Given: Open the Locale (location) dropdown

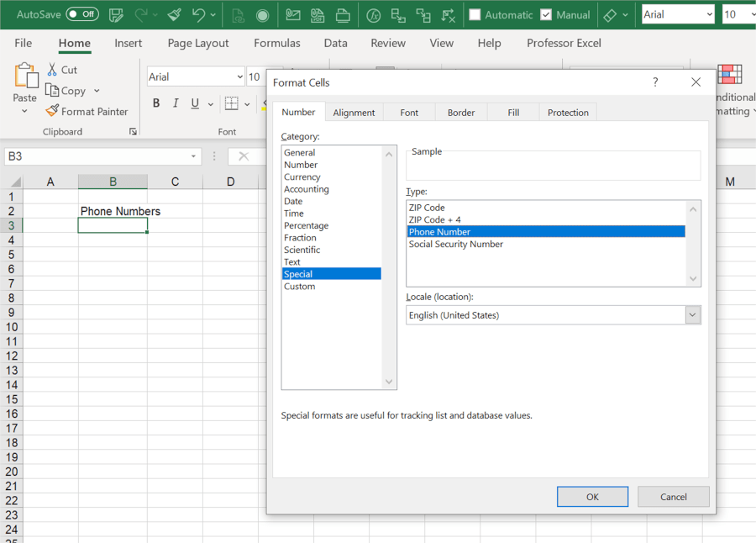Looking at the screenshot, I should point(691,314).
